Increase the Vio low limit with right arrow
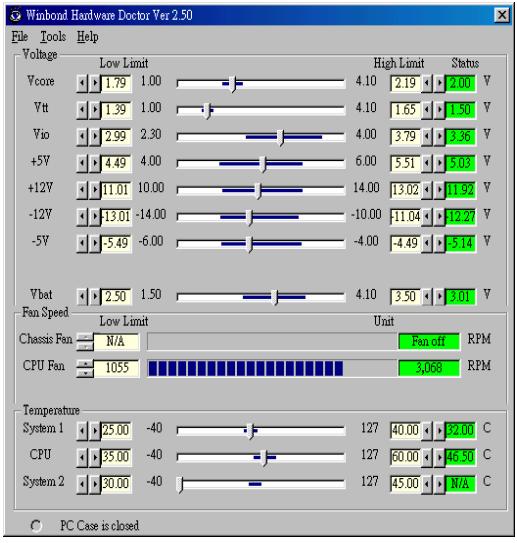 95,137
